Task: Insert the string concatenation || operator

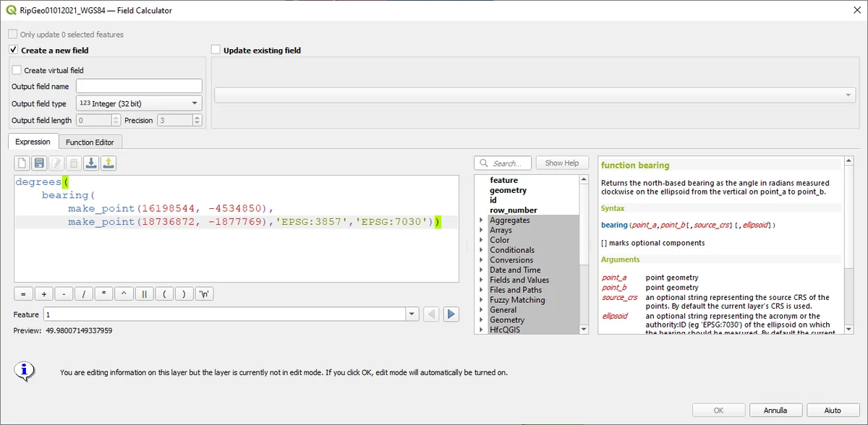Action: pos(144,294)
